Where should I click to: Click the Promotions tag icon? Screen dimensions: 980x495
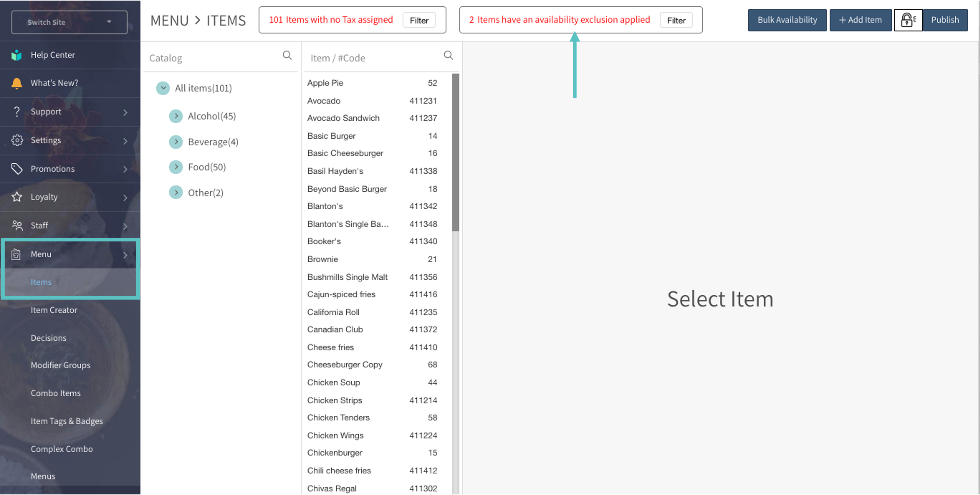[x=17, y=169]
